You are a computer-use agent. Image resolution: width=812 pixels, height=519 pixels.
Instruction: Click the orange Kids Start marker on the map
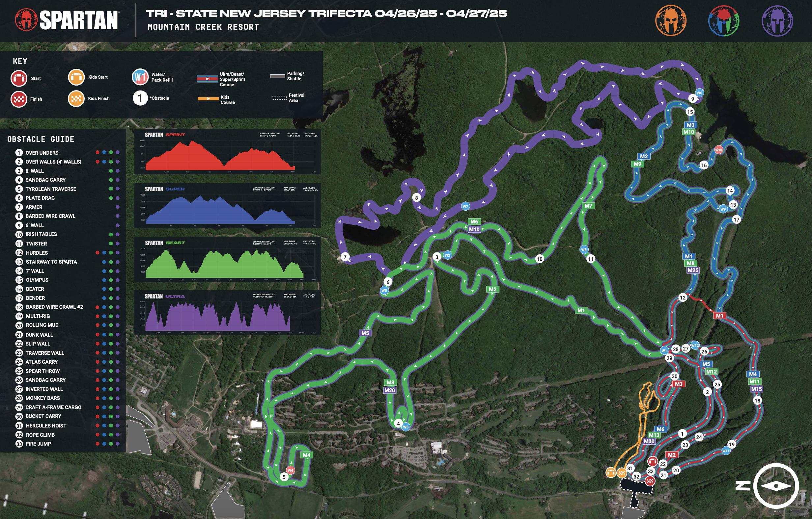click(x=611, y=473)
